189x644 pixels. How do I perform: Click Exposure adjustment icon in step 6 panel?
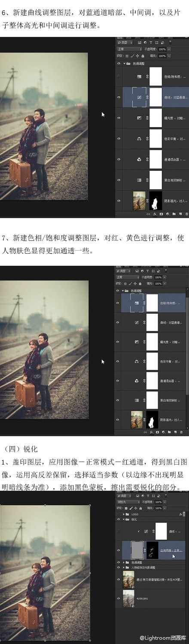tap(139, 118)
